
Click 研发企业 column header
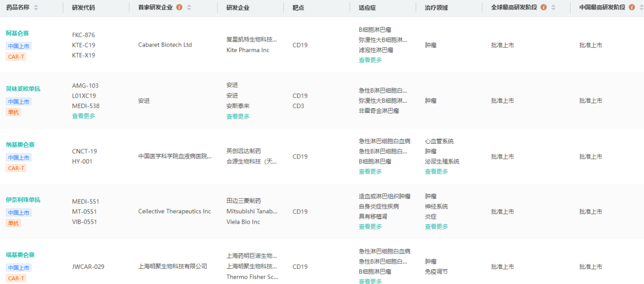tap(238, 8)
